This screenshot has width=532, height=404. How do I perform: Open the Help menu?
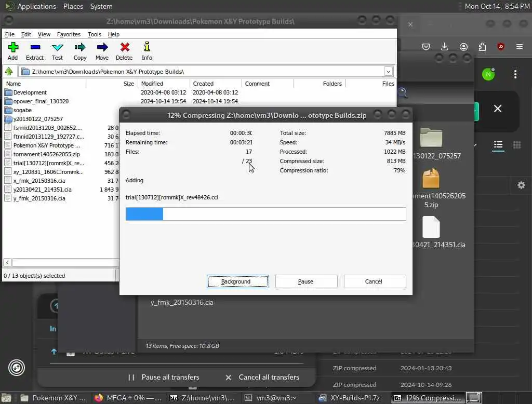click(114, 34)
